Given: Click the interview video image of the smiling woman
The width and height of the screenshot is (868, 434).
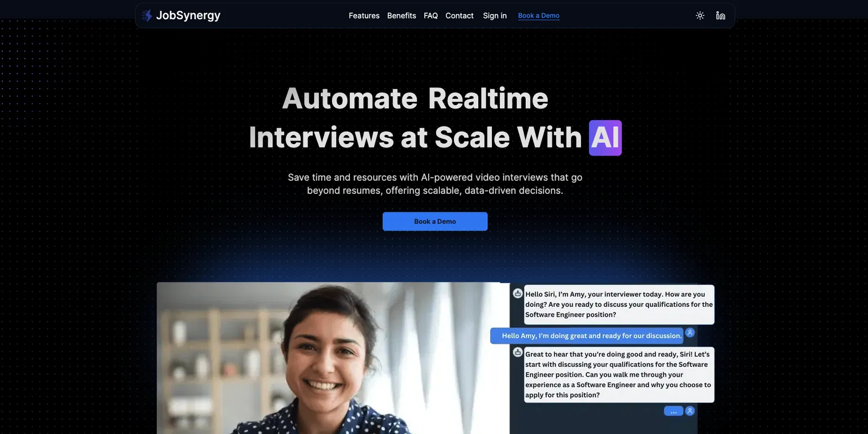Looking at the screenshot, I should pyautogui.click(x=333, y=358).
